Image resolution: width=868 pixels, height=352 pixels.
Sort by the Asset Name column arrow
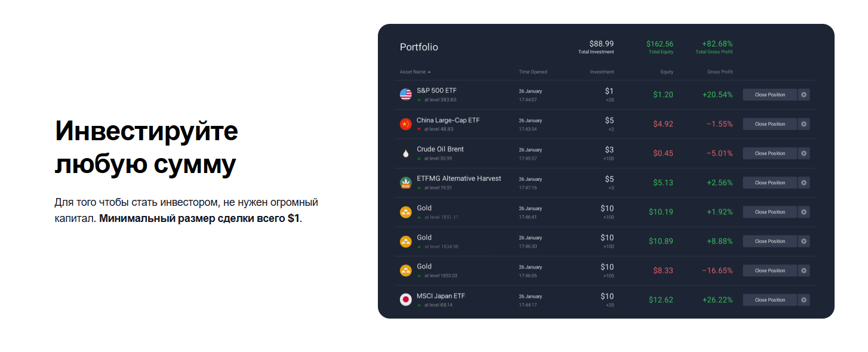429,72
